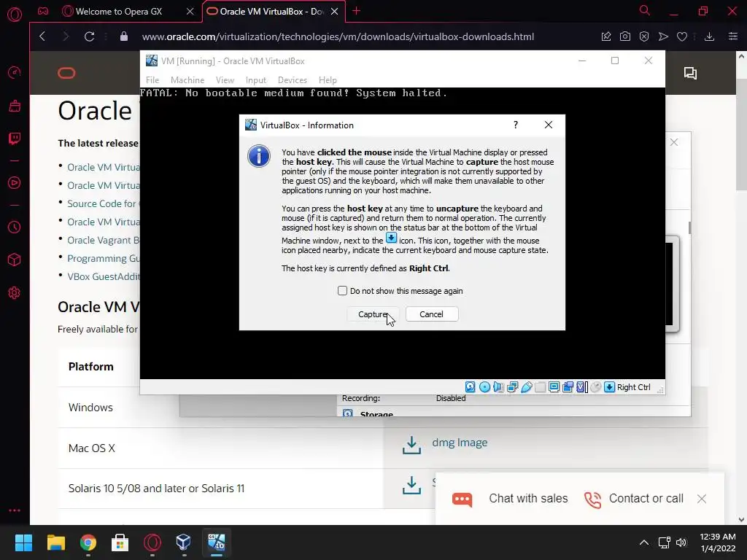Open History clock icon in sidebar

pos(15,227)
